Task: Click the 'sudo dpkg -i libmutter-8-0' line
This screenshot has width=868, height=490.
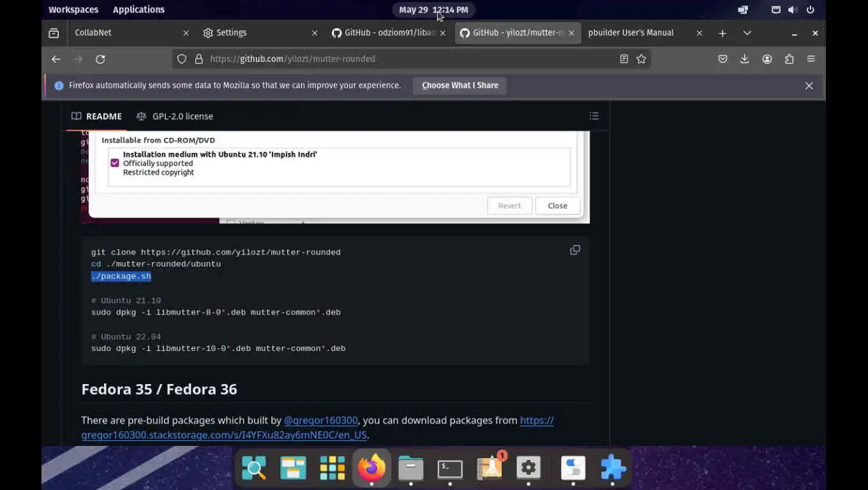Action: 216,313
